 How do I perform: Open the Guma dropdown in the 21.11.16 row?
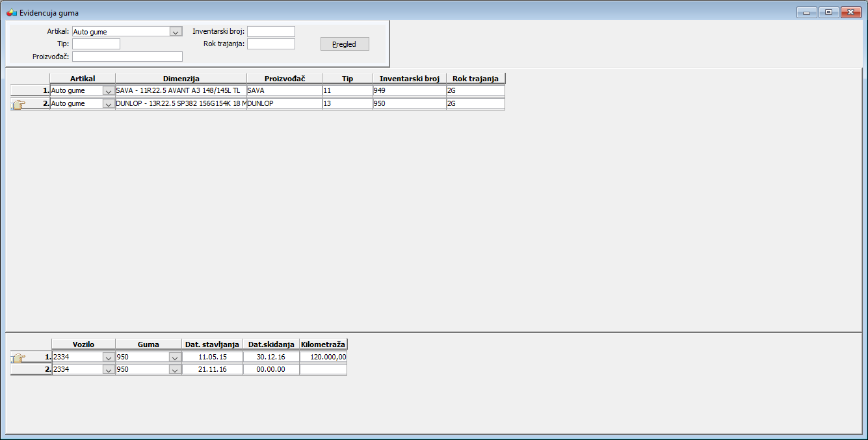tap(174, 369)
